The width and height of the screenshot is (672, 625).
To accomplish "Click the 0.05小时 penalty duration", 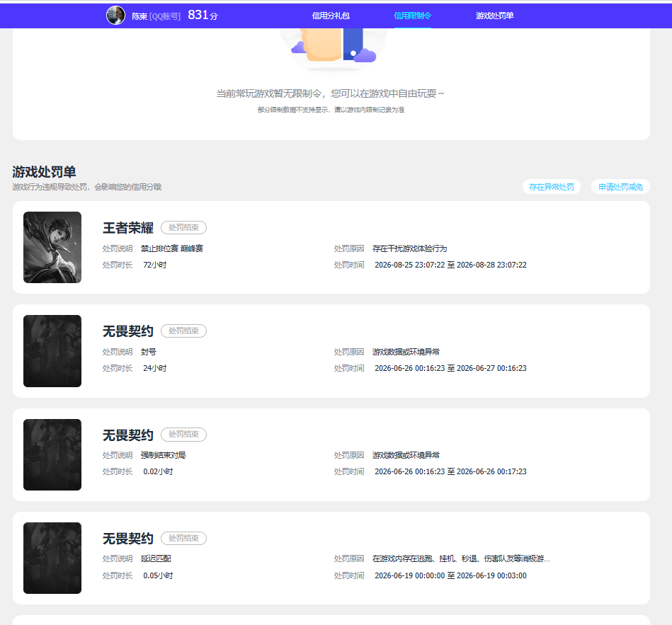I will [x=158, y=575].
